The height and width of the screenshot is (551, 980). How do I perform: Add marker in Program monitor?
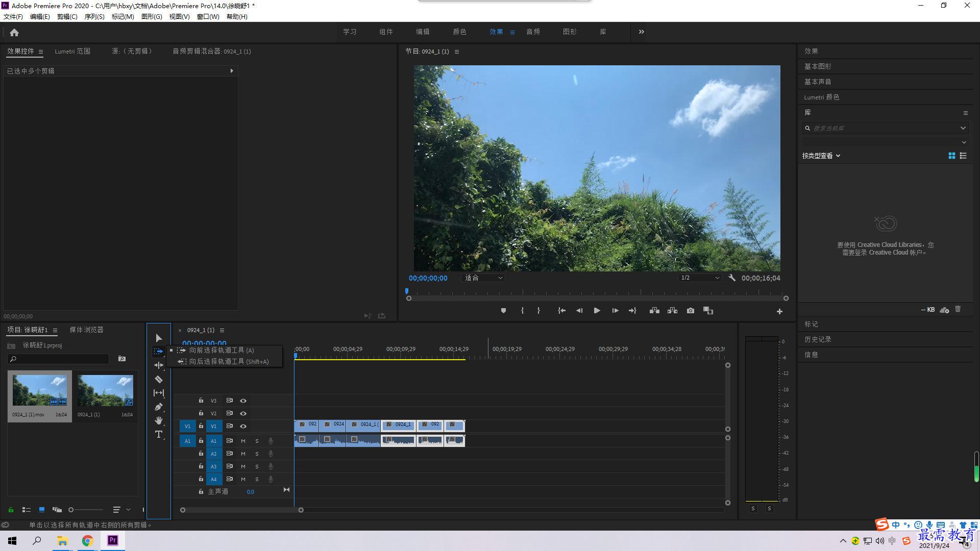coord(503,310)
